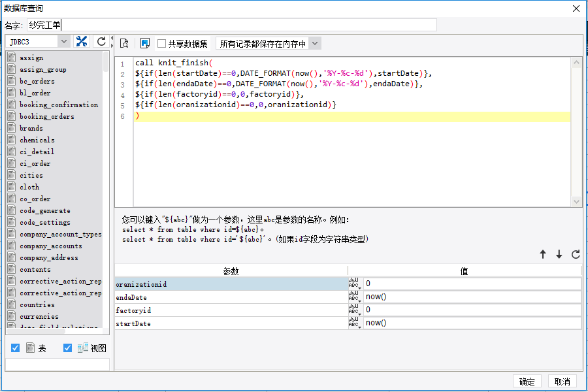
Task: Uncheck the 表 (tables) checkbox
Action: (x=16, y=348)
